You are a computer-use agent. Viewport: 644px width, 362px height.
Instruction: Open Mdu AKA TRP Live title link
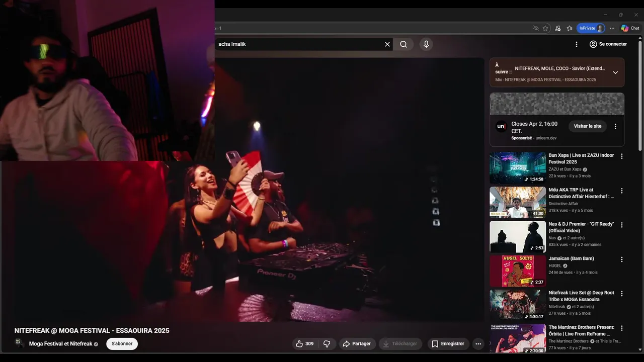point(581,193)
